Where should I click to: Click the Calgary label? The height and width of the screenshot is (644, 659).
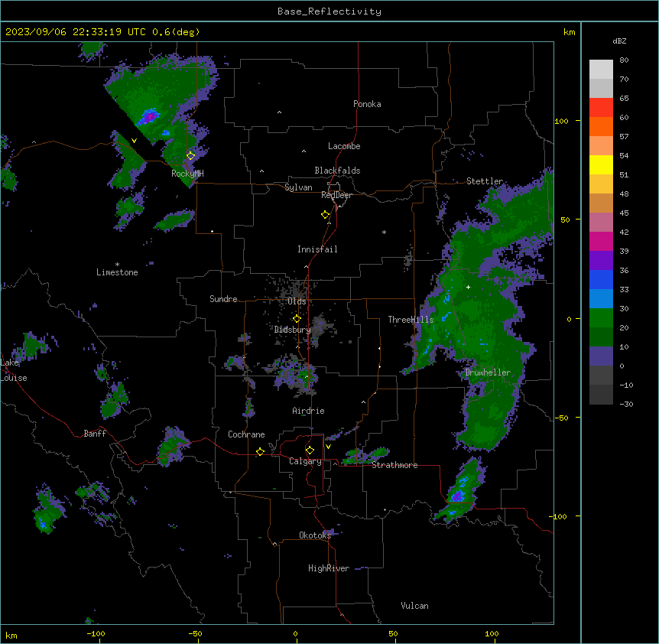coord(305,461)
